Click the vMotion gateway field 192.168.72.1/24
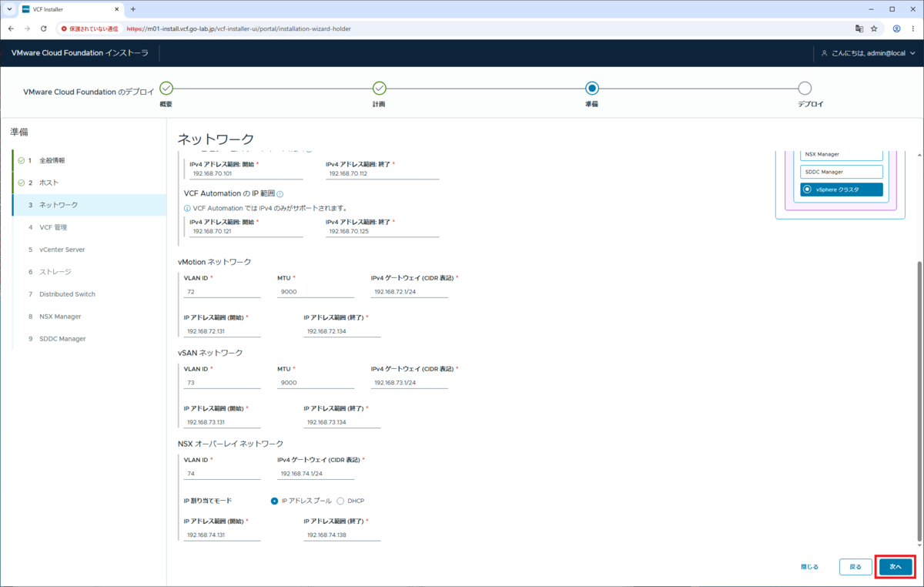This screenshot has height=587, width=924. [410, 292]
